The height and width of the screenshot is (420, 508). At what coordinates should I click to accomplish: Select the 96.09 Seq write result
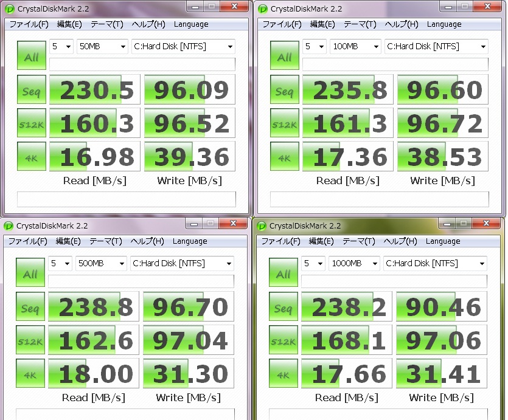(190, 89)
